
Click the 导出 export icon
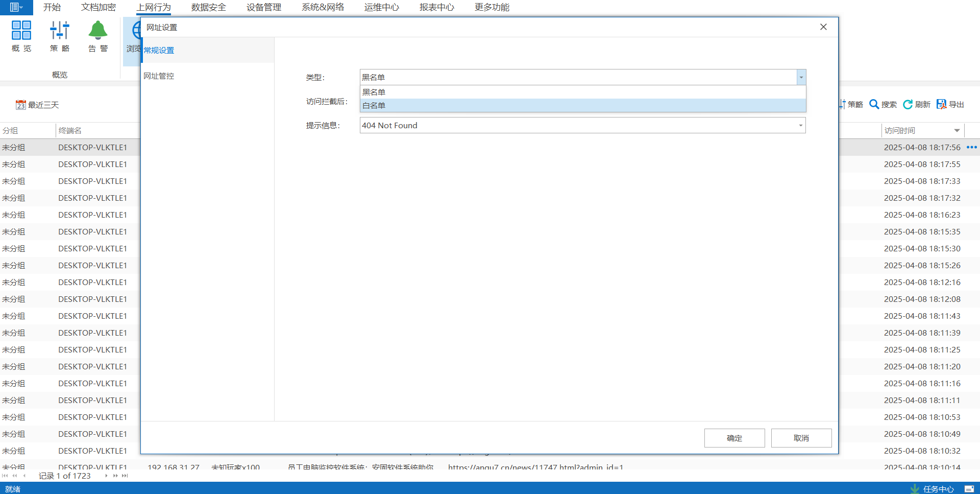[942, 105]
